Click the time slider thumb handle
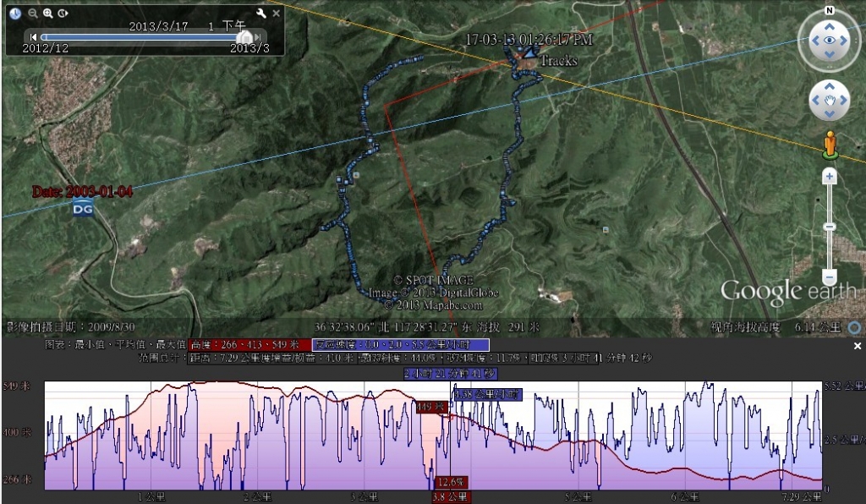Viewport: 866px width, 504px height. click(x=244, y=37)
